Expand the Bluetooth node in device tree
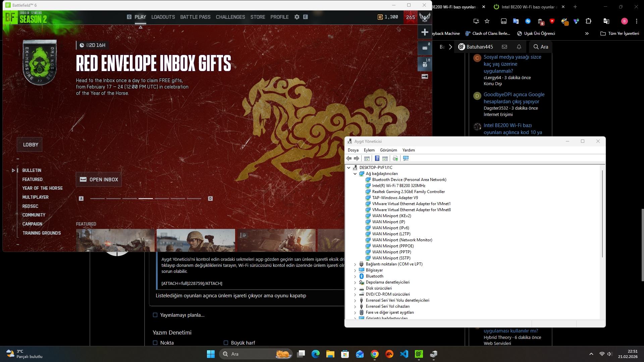The image size is (644, 362). pos(355,276)
